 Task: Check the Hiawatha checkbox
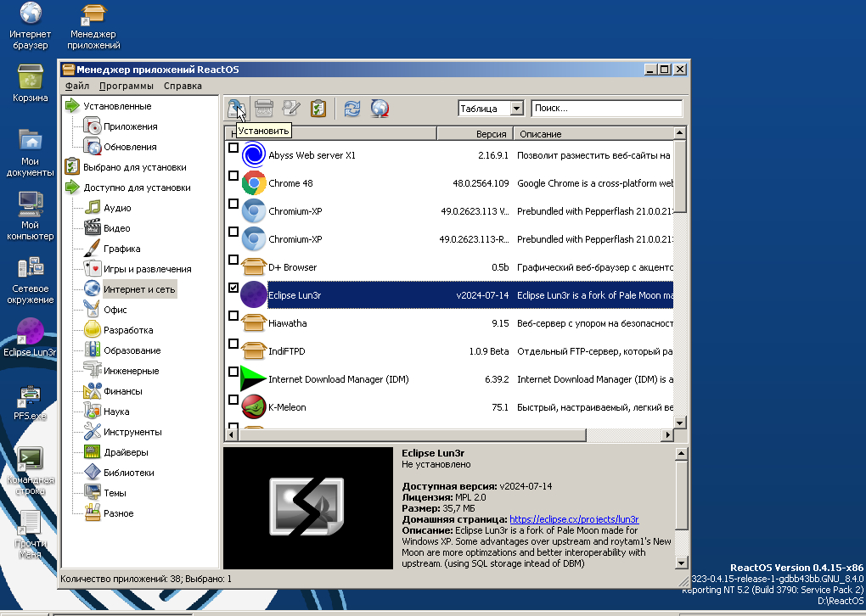tap(233, 316)
